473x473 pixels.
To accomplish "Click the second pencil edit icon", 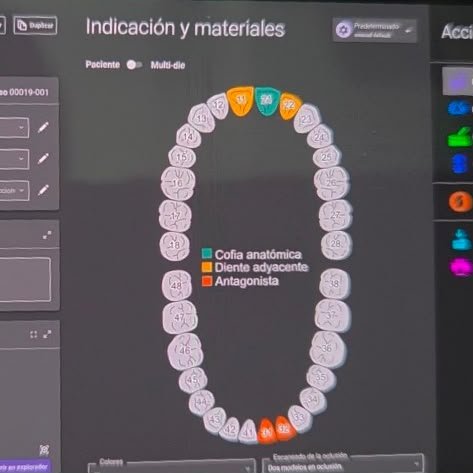I will [43, 159].
